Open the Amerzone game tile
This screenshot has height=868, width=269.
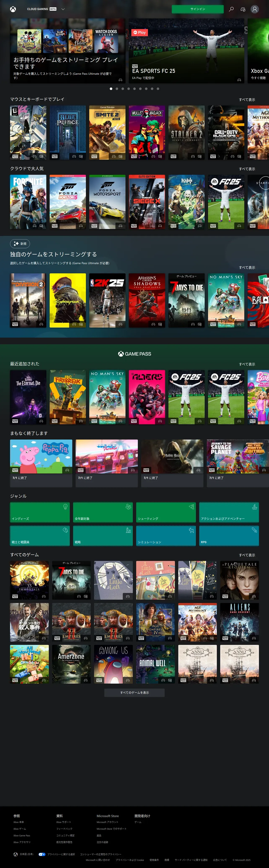coord(71,664)
